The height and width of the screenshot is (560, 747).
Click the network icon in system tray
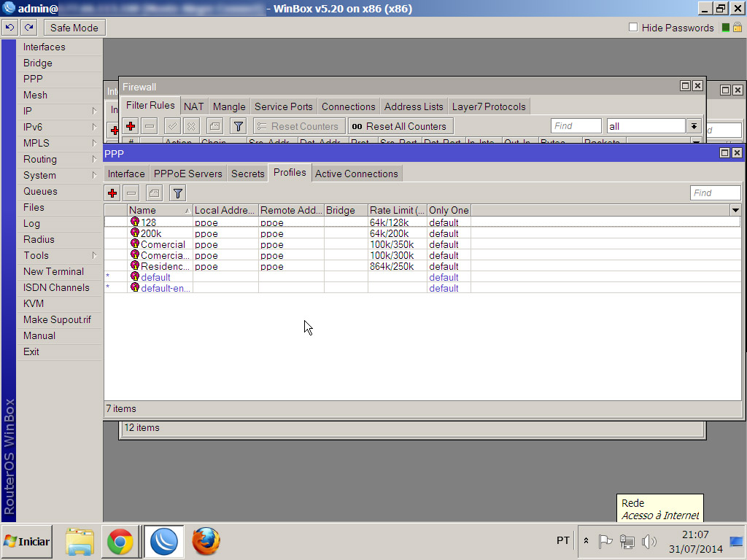tap(627, 542)
